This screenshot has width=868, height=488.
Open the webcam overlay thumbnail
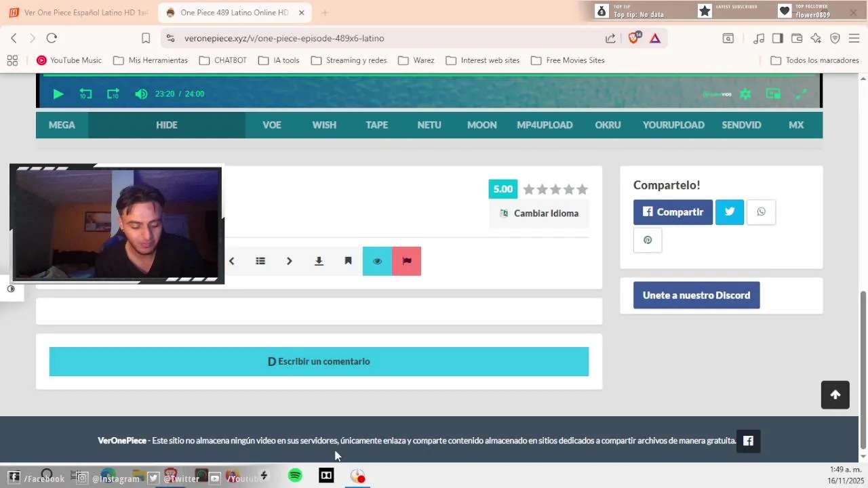point(117,224)
